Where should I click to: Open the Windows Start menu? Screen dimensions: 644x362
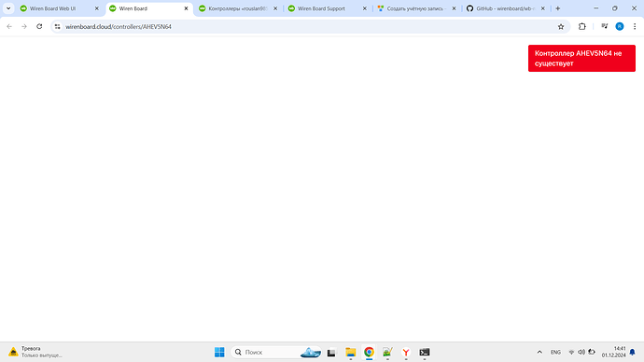(x=219, y=352)
